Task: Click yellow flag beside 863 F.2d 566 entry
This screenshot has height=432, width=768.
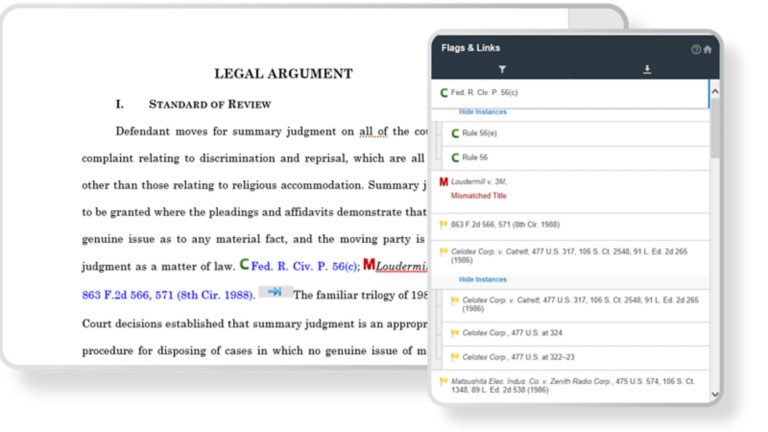Action: 444,225
